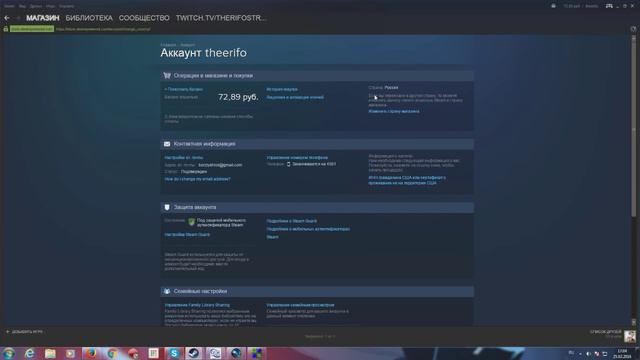
Task: Reload the page with the refresh icon
Action: click(633, 29)
